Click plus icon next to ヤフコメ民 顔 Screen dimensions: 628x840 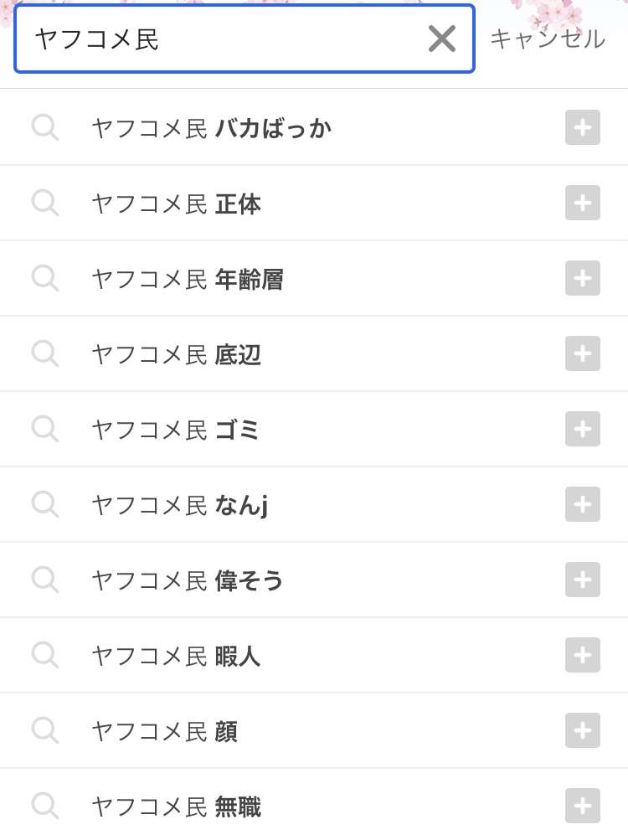[583, 731]
